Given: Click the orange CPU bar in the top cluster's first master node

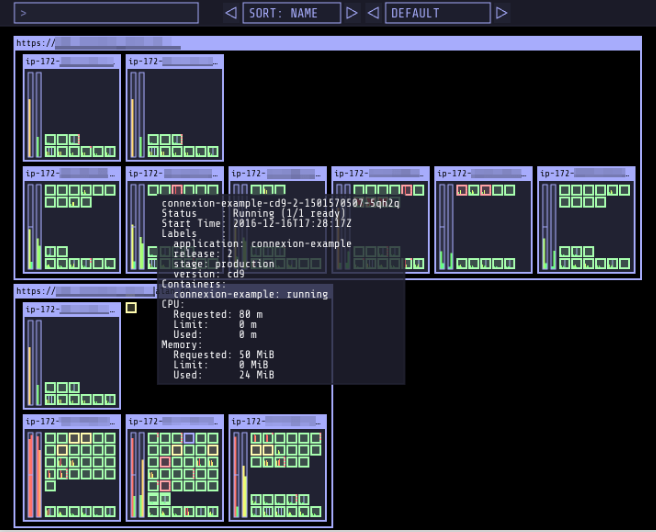Looking at the screenshot, I should [30, 128].
